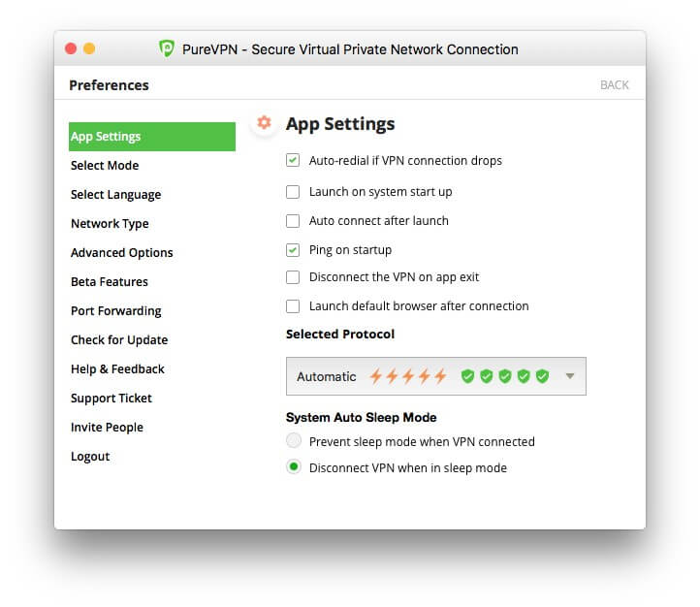The height and width of the screenshot is (607, 700).
Task: Click the System Auto Sleep Mode heading
Action: (362, 417)
